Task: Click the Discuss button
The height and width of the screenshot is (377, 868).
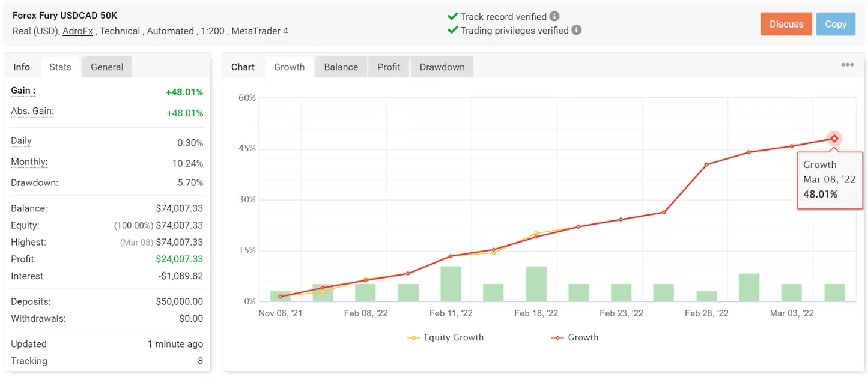Action: pyautogui.click(x=786, y=24)
